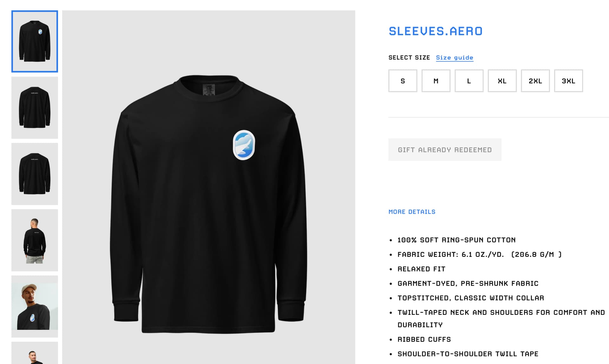
Task: Click the SLEEVES.AERO product title
Action: click(x=435, y=31)
